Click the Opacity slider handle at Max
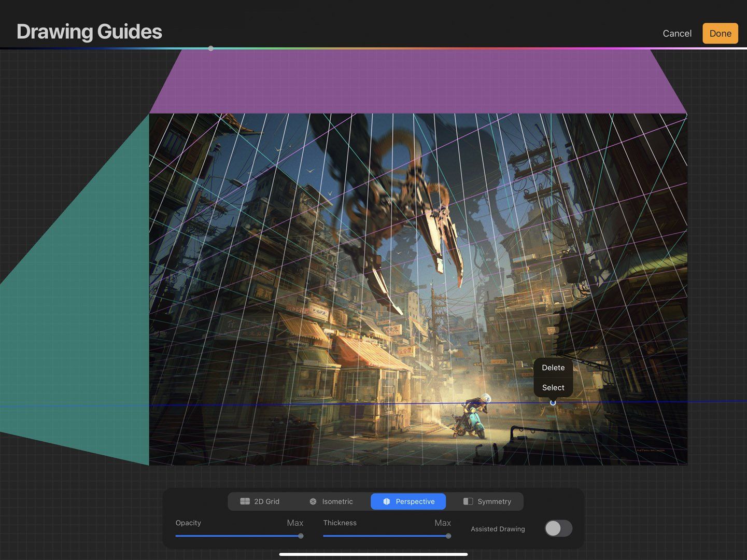Viewport: 747px width, 560px height. (301, 536)
